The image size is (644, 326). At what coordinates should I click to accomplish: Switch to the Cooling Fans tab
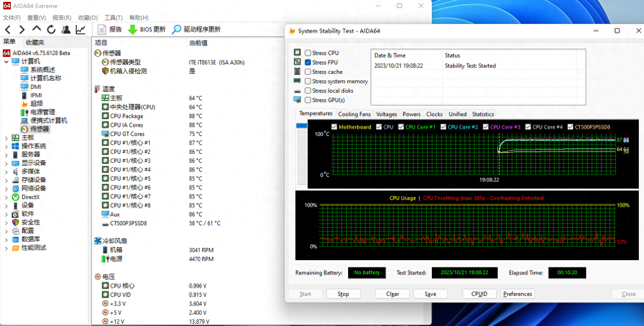[354, 114]
